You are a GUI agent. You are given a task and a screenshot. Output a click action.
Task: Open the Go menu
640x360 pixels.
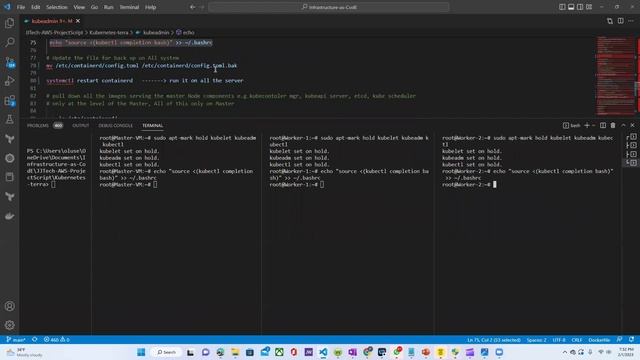(x=94, y=7)
